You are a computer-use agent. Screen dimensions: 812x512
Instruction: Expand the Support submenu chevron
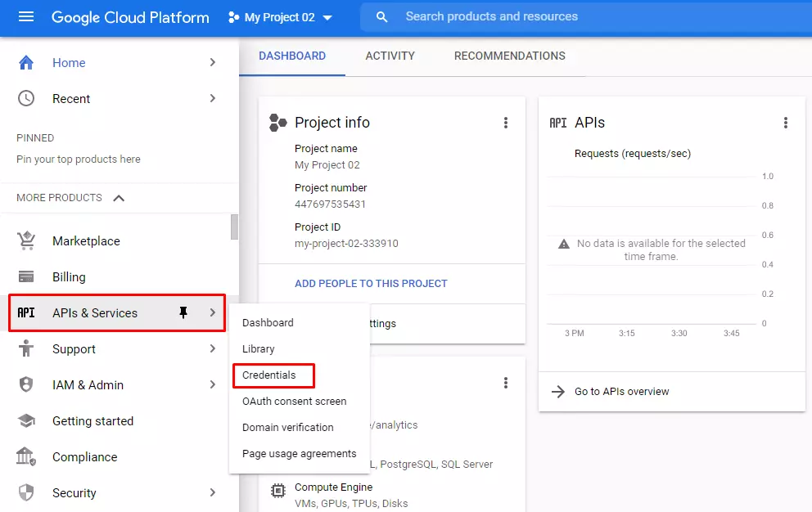[212, 348]
